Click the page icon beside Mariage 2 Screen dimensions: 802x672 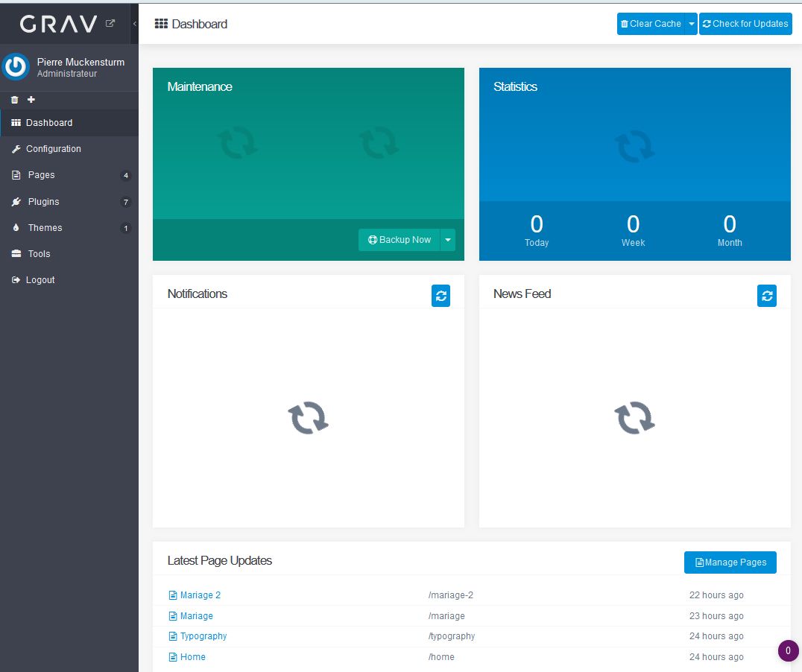click(173, 595)
